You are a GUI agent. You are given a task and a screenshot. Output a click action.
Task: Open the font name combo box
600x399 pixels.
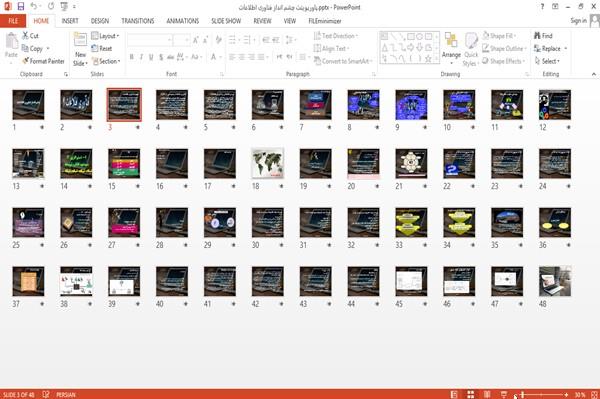coord(149,40)
